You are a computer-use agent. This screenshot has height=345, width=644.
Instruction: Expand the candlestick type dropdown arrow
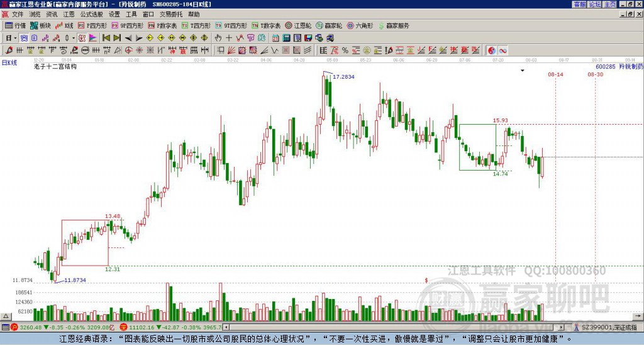pyautogui.click(x=73, y=38)
